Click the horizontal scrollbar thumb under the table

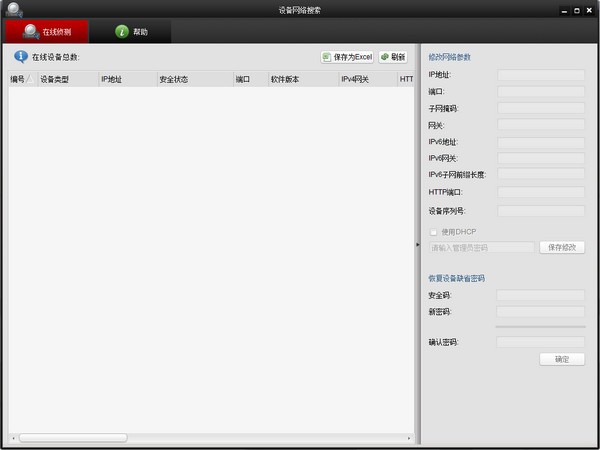pos(72,438)
